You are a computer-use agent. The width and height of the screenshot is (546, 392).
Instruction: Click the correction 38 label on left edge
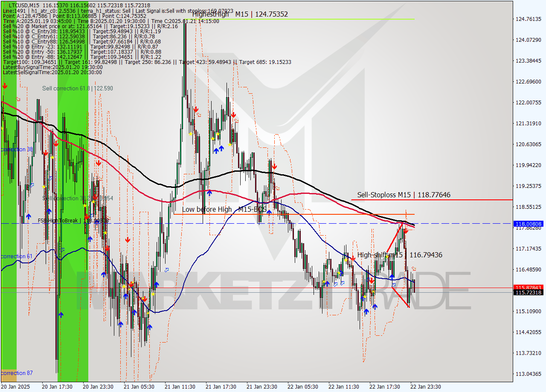coord(17,150)
